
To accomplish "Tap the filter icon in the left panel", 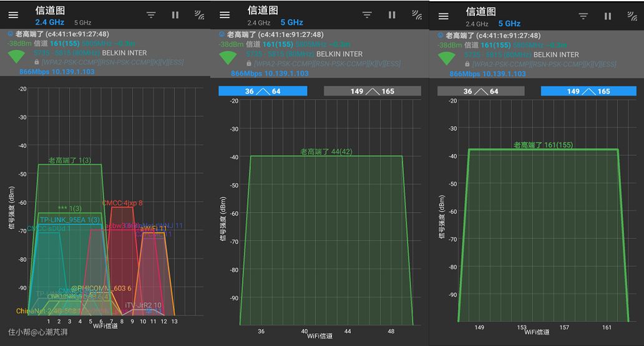I will click(x=151, y=15).
